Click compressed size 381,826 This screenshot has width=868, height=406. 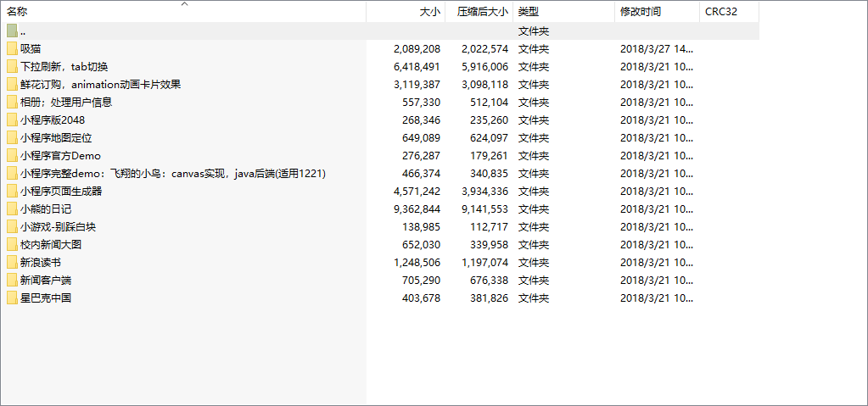(490, 298)
